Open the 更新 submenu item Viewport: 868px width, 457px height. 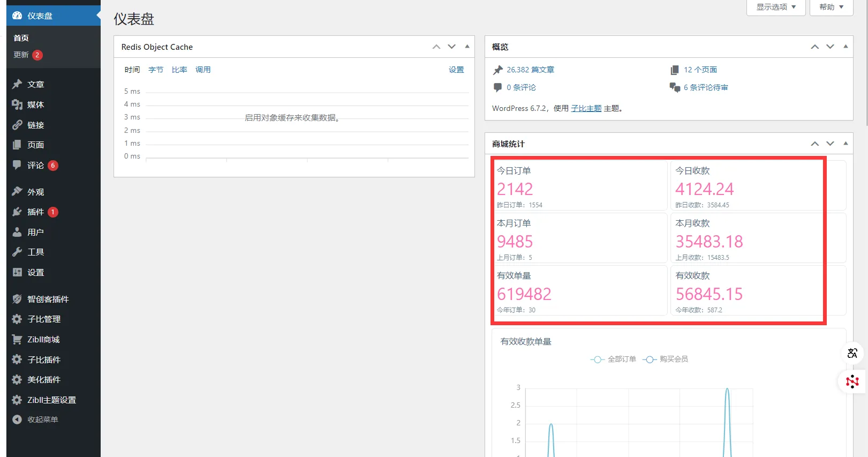coord(28,55)
